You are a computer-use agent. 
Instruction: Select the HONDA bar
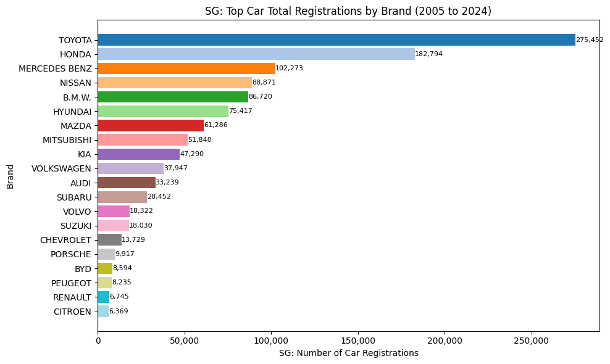click(x=256, y=54)
